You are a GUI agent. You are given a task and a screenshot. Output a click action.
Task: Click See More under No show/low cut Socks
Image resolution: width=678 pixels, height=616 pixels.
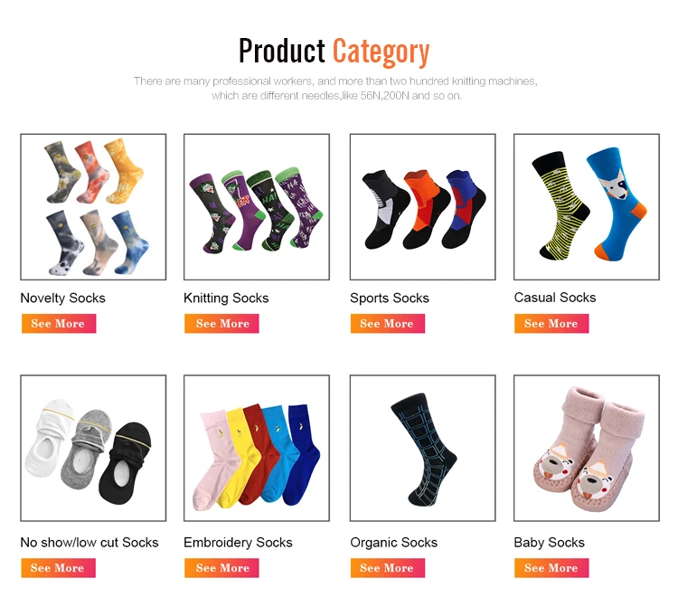(x=59, y=568)
